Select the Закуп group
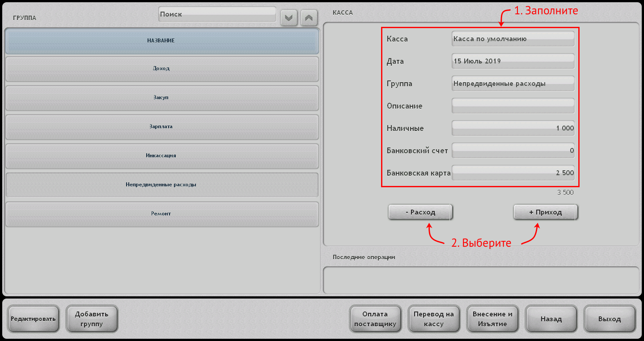644x341 pixels. click(x=162, y=98)
